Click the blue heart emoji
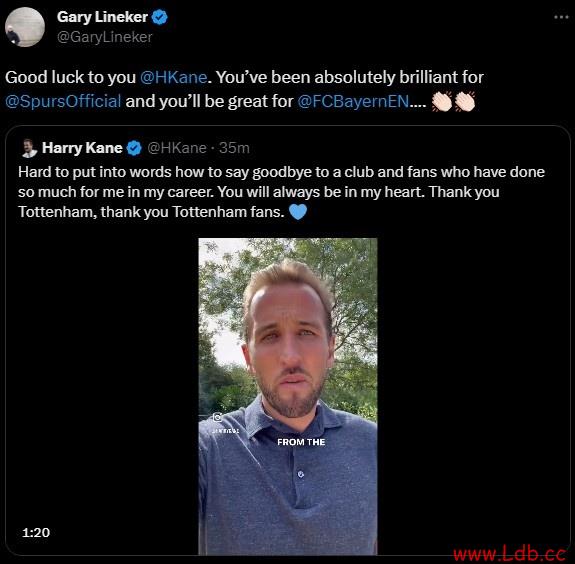Image resolution: width=575 pixels, height=564 pixels. 298,212
